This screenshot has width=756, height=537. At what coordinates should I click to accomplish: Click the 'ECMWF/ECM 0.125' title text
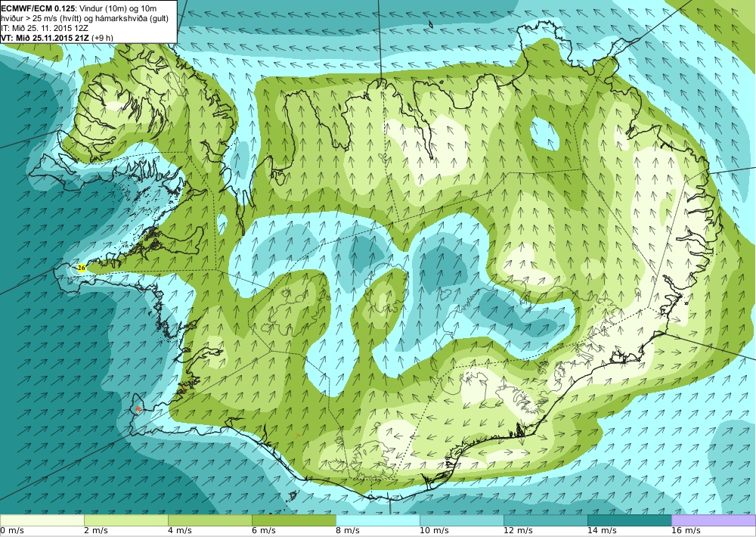(38, 8)
